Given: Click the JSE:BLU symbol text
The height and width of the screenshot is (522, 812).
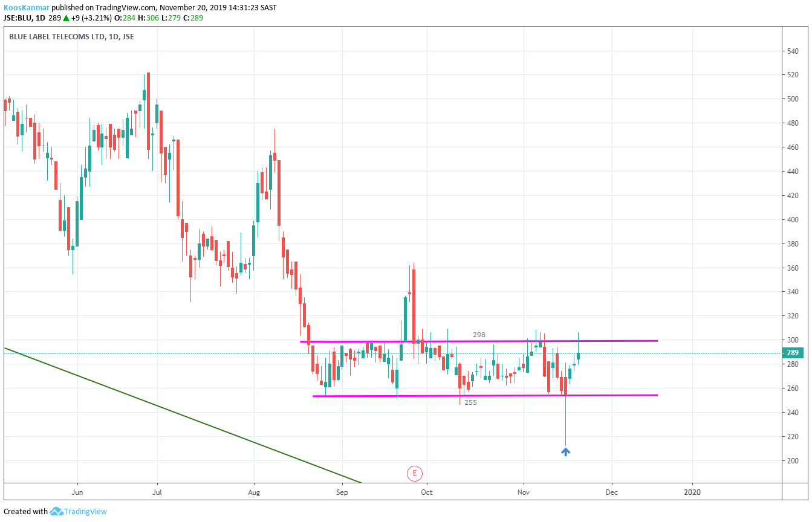Looking at the screenshot, I should (x=18, y=18).
